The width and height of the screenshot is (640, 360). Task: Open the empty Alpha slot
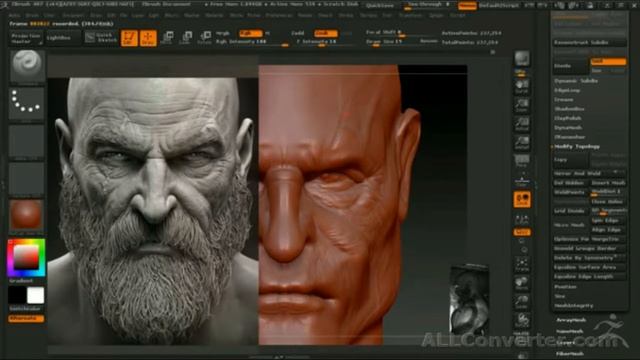point(27,141)
